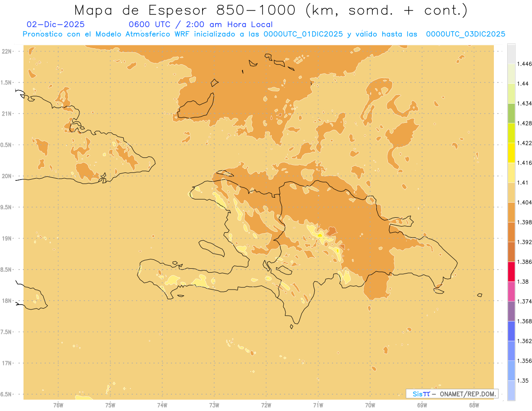Click the '76W' longitude label

coord(58,405)
